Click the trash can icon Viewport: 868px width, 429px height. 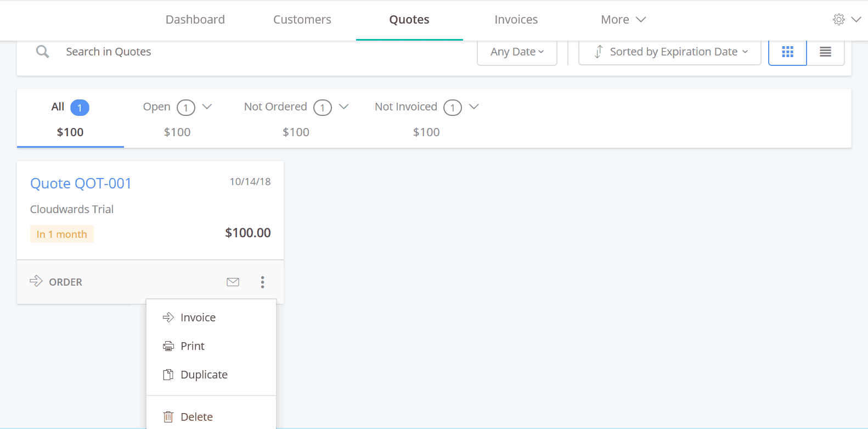(x=168, y=417)
